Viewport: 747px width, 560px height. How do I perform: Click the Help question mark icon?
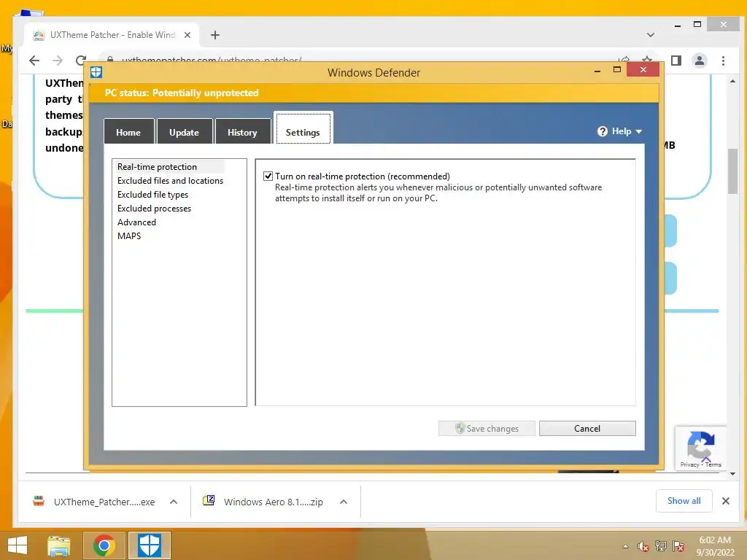[x=603, y=131]
